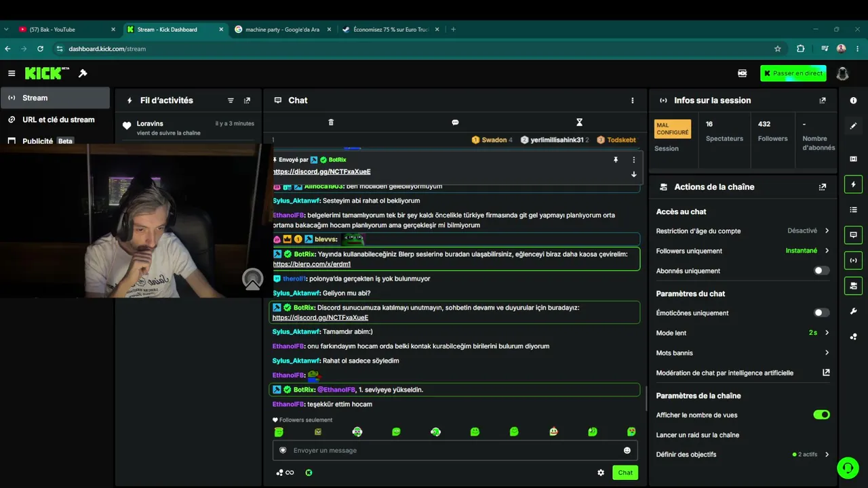Viewport: 868px width, 488px height.
Task: Pop out the Infos sur la session panel
Action: (823, 100)
